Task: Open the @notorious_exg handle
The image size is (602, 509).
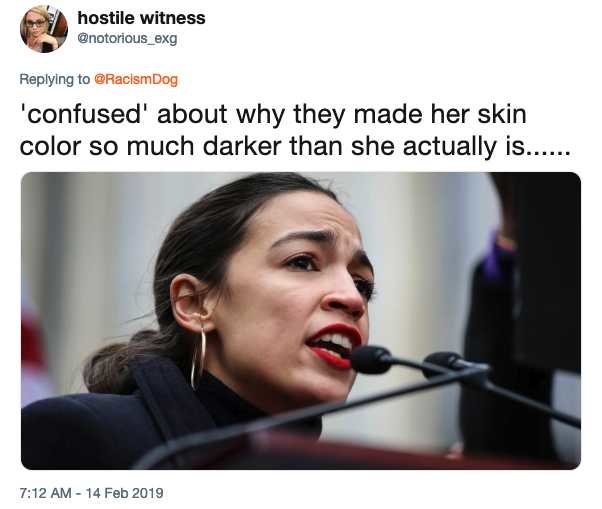Action: point(127,39)
